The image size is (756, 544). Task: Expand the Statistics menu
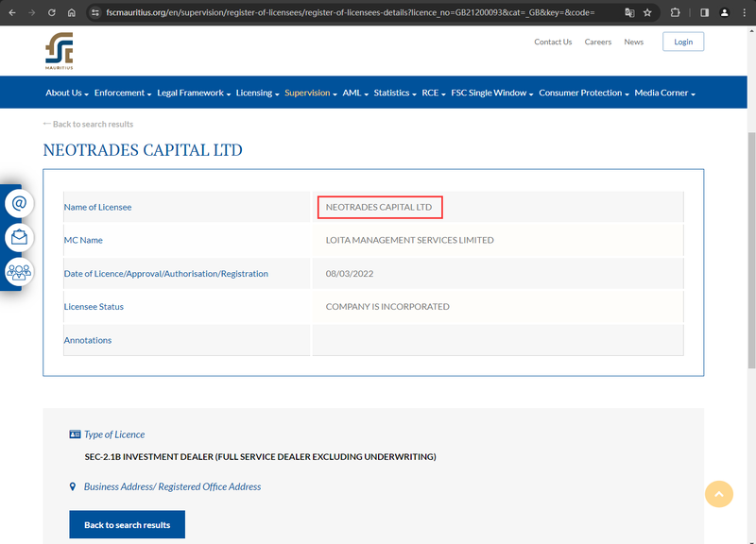click(x=395, y=93)
